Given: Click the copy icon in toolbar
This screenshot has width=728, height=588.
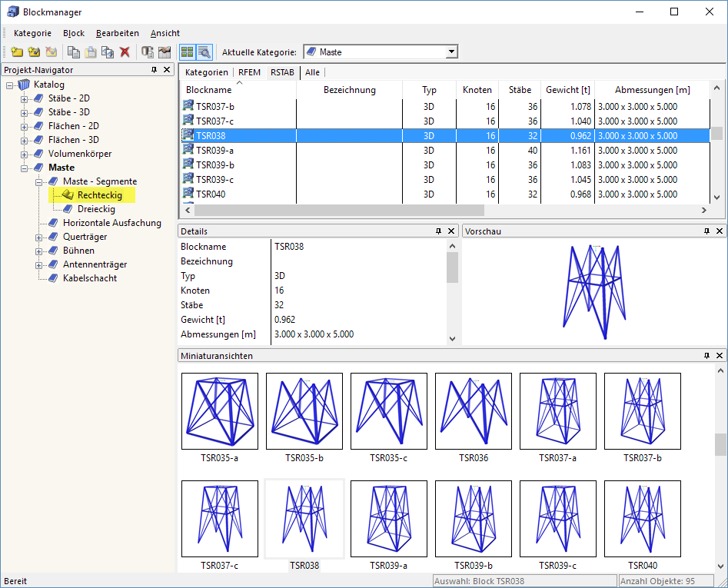Looking at the screenshot, I should 73,52.
